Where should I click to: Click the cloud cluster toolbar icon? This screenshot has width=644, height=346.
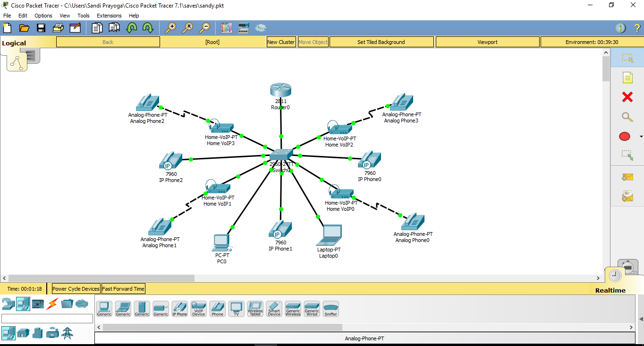click(x=261, y=28)
